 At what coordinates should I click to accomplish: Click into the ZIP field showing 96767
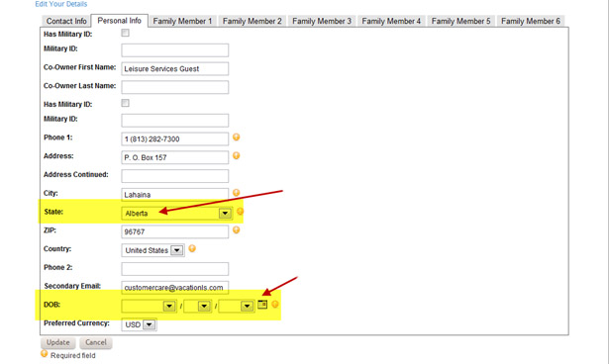coord(174,231)
